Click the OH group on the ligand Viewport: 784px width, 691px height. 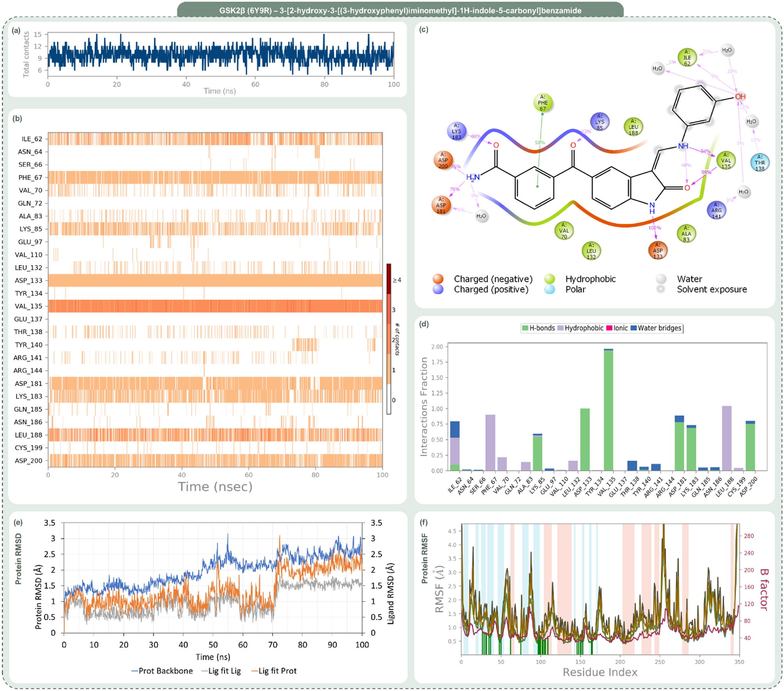click(x=740, y=97)
